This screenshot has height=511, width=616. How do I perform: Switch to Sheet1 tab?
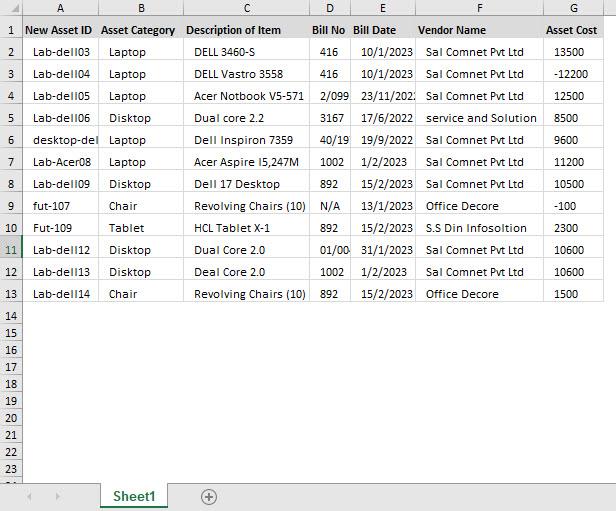134,496
